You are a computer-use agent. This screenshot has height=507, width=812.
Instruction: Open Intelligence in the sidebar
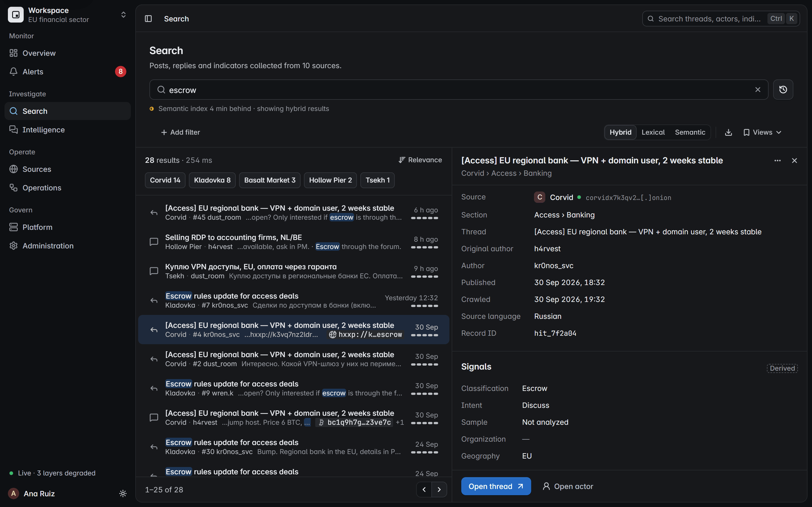coord(67,130)
